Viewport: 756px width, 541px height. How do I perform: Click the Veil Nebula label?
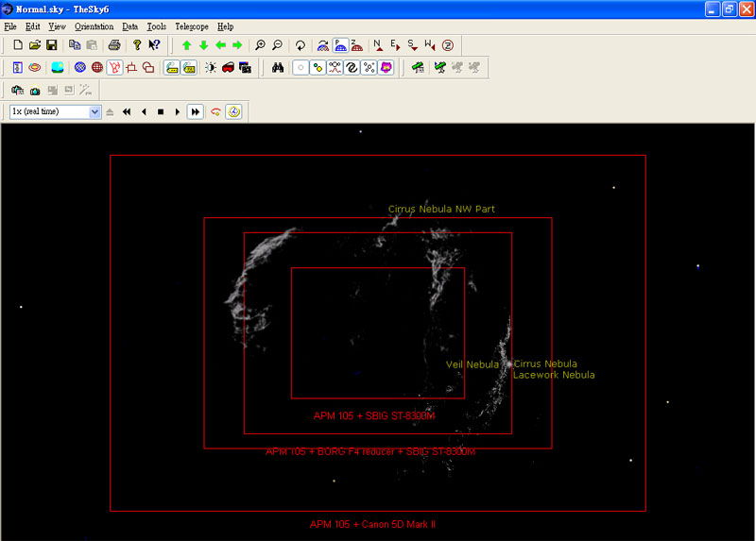click(472, 364)
